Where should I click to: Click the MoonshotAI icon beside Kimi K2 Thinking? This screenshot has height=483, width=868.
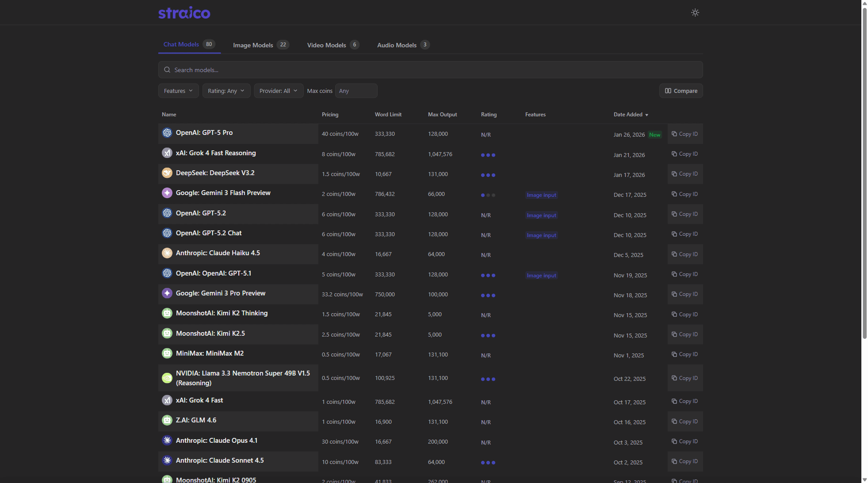(167, 313)
